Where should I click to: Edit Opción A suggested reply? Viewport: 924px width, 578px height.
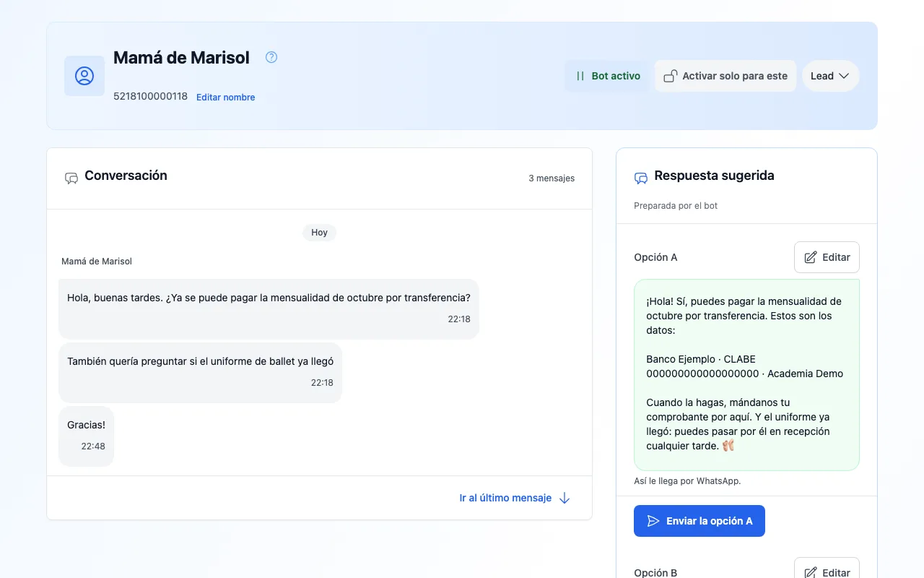pos(827,257)
